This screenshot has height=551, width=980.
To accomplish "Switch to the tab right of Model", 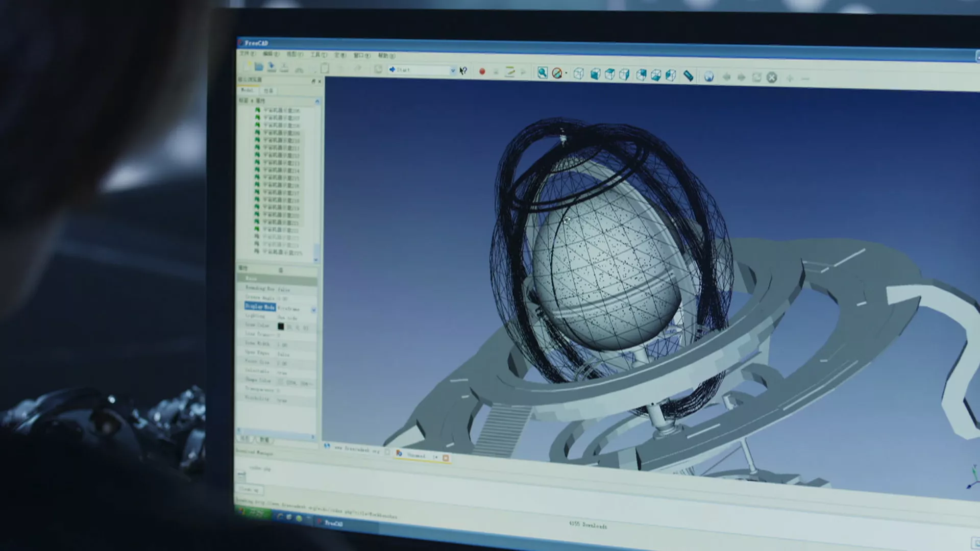I will pos(269,91).
